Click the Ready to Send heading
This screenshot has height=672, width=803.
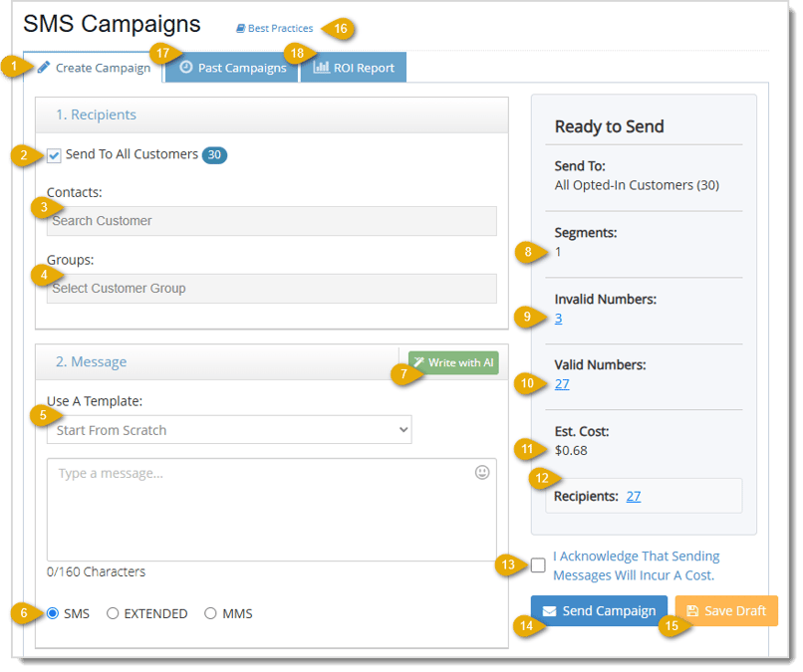click(610, 126)
